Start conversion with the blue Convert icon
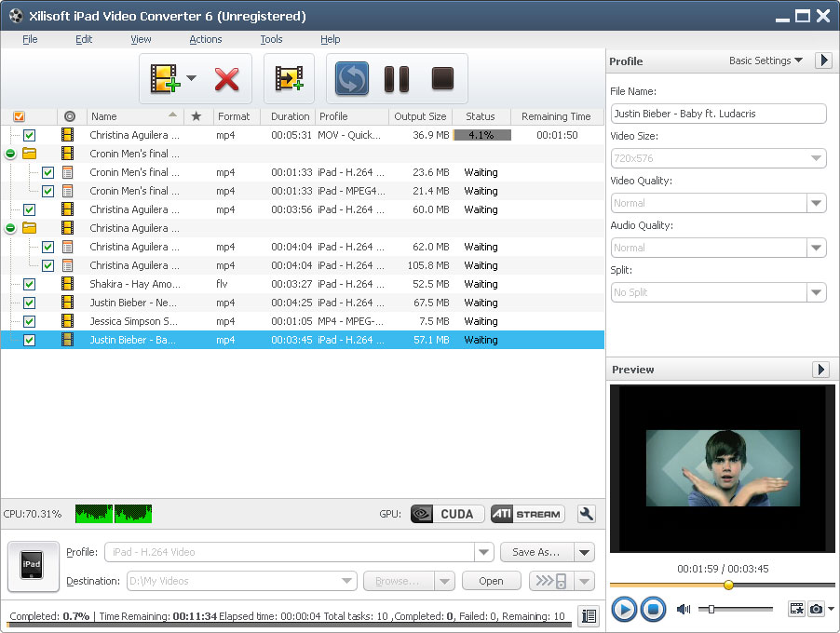The image size is (840, 633). pos(351,80)
